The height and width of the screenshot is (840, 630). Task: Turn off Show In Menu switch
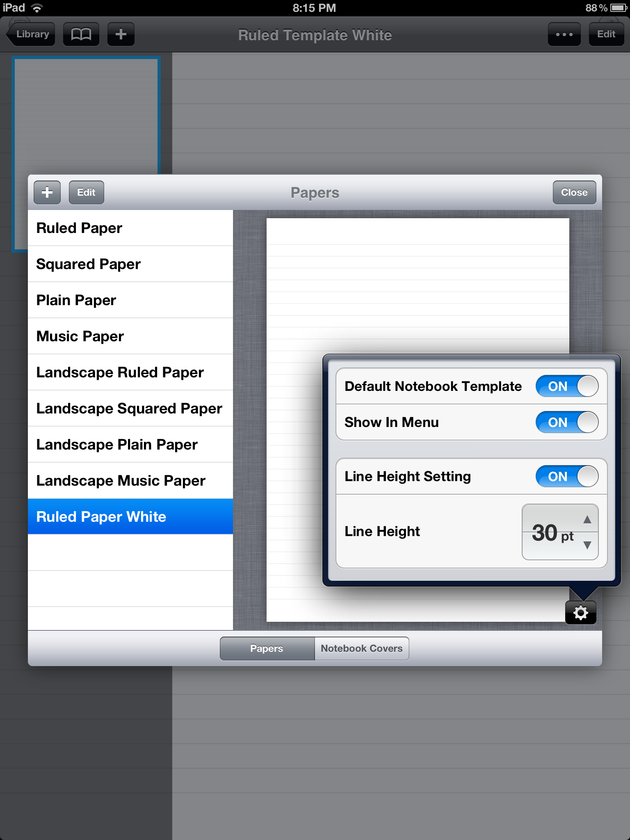pyautogui.click(x=567, y=422)
